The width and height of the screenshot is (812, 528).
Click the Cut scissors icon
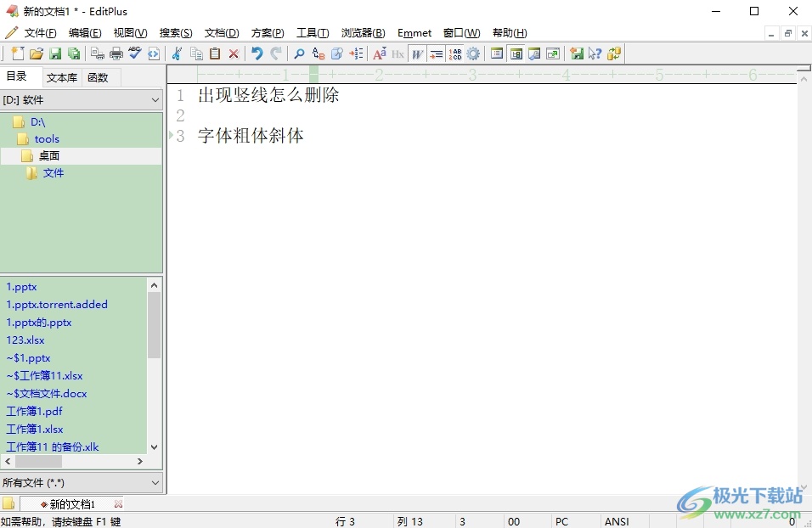click(x=177, y=53)
